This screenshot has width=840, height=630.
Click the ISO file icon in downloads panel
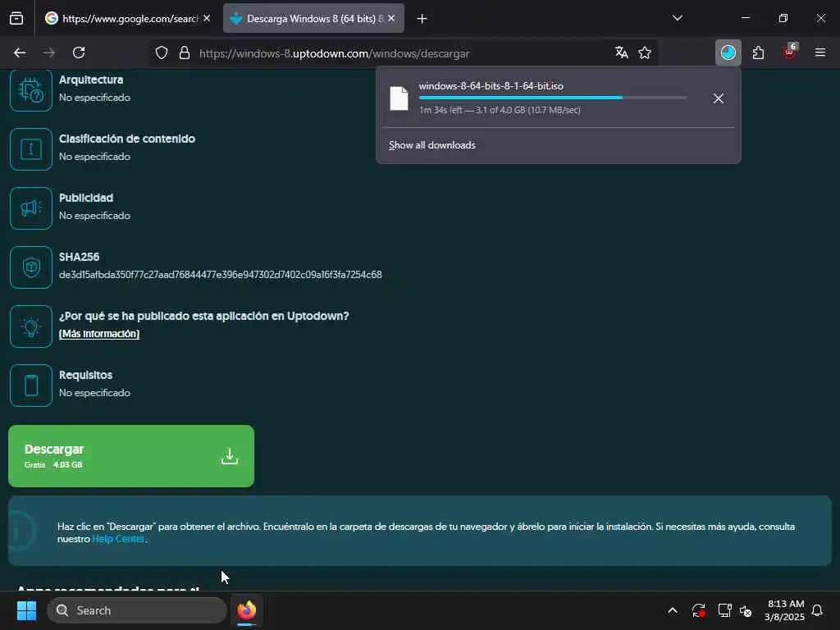[399, 98]
